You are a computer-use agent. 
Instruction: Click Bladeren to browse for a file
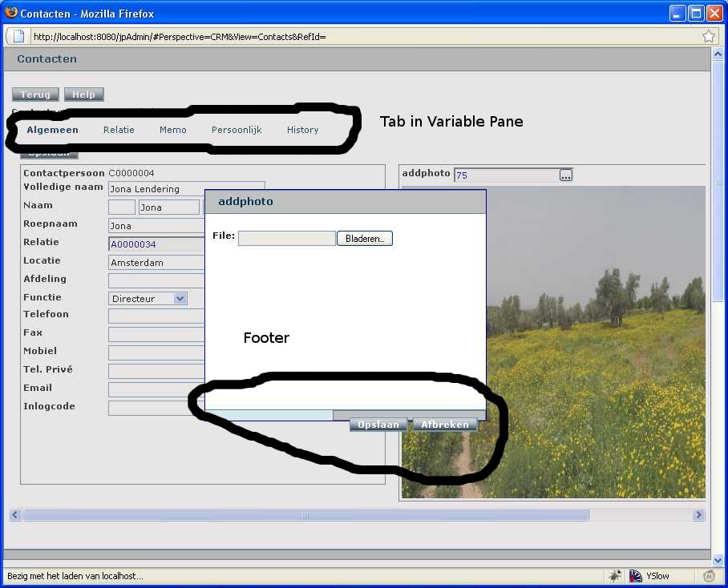pyautogui.click(x=364, y=238)
